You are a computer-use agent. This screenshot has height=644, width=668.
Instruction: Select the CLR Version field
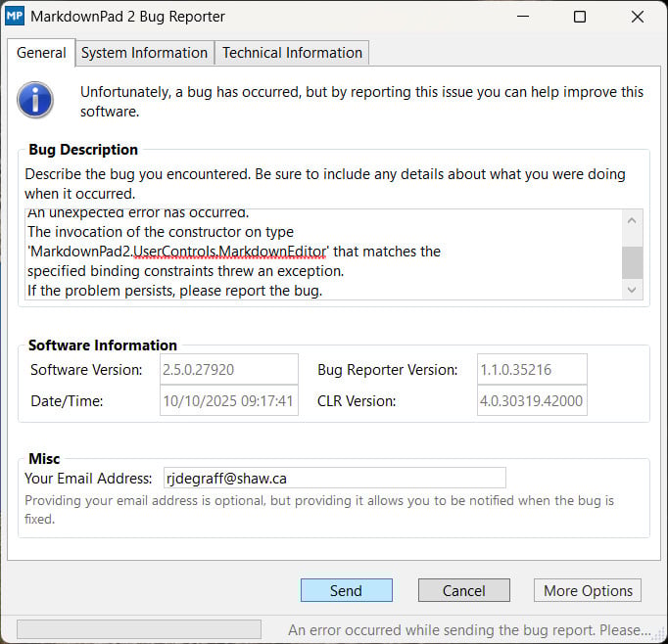point(531,400)
